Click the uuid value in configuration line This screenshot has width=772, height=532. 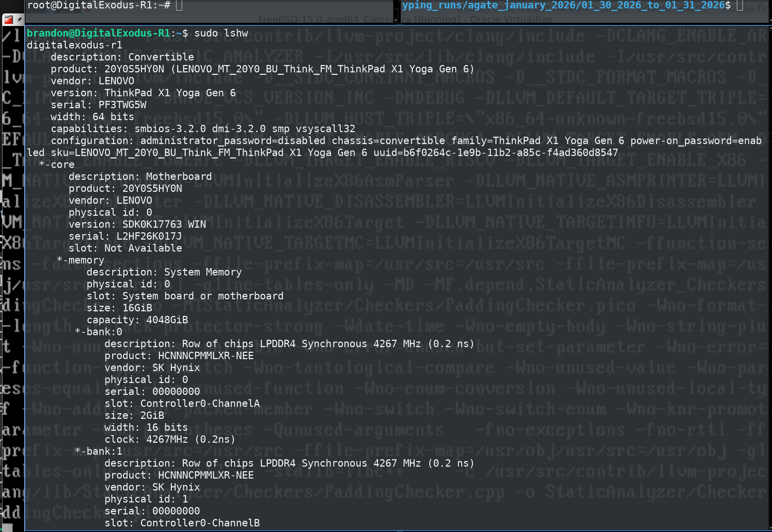(x=510, y=153)
